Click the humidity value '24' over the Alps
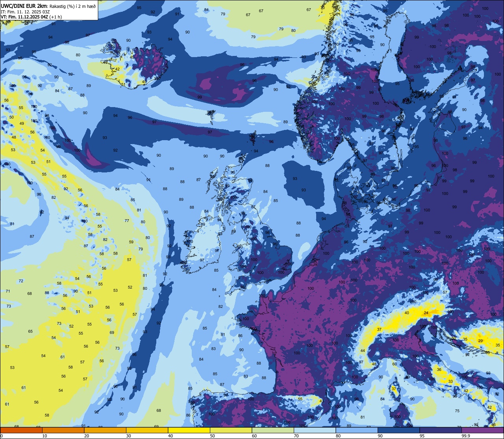The width and height of the screenshot is (504, 439). (426, 313)
